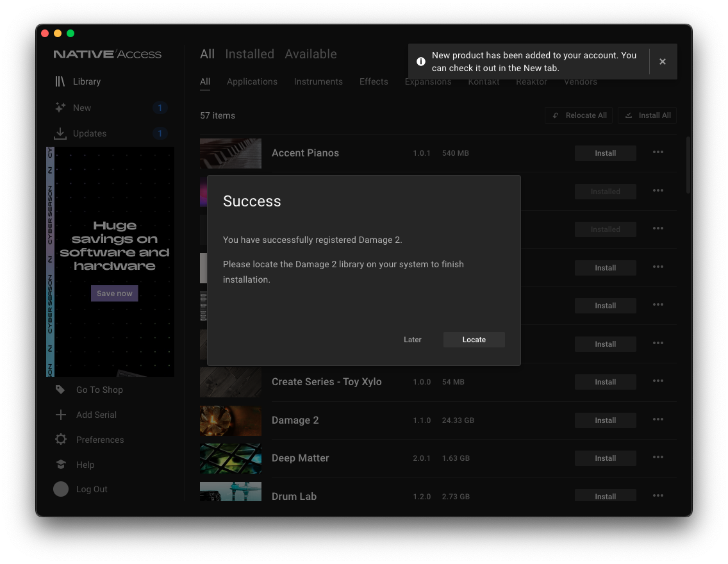Open Add Serial in sidebar

[x=96, y=415]
